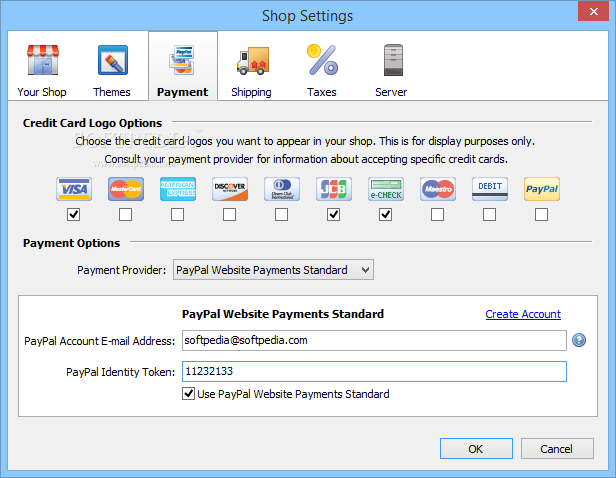Open the Create Account link
Screen dimensions: 616x478
(x=523, y=314)
